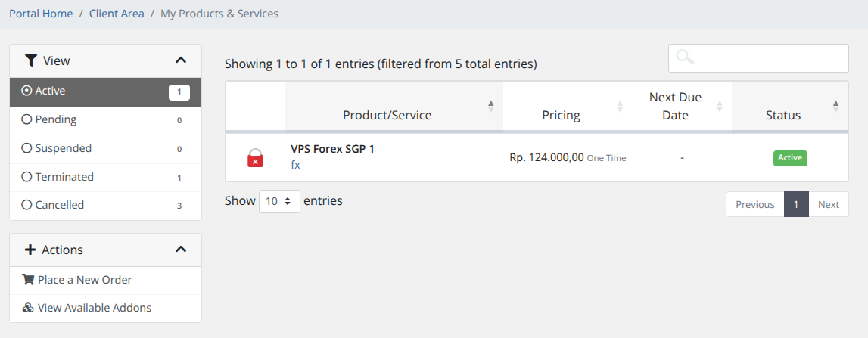The image size is (868, 338).
Task: Click the shopping cart icon for new order
Action: click(28, 280)
